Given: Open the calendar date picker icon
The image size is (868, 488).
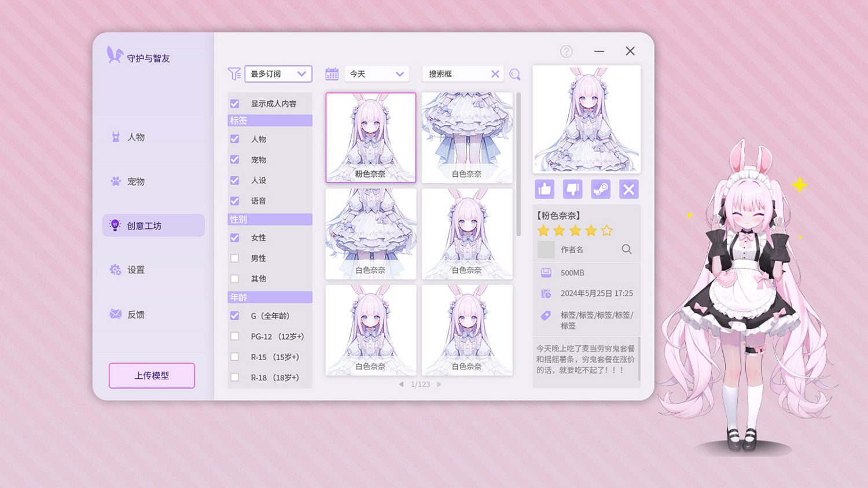Looking at the screenshot, I should coord(331,73).
